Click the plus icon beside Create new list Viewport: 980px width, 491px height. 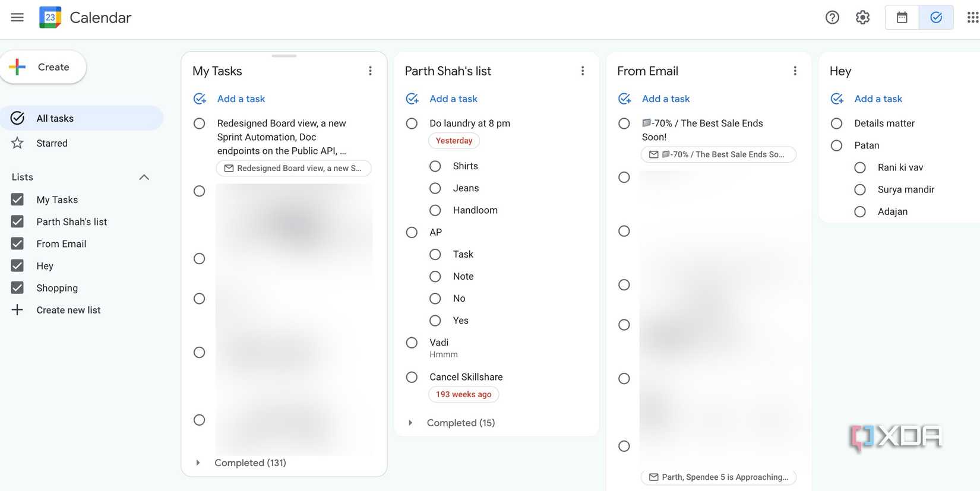point(17,310)
